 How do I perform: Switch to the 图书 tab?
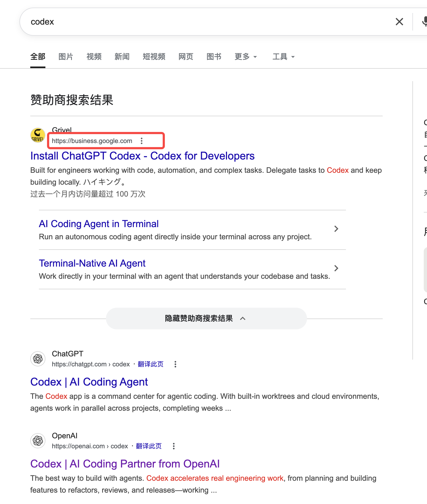[214, 57]
